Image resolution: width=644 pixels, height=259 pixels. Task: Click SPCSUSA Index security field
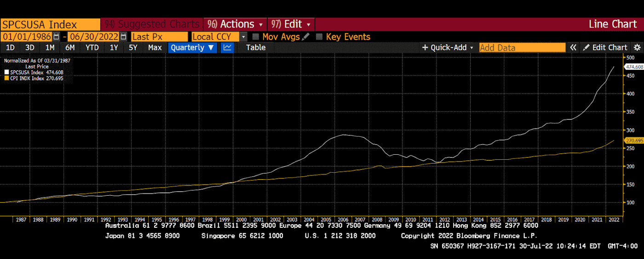tap(50, 24)
